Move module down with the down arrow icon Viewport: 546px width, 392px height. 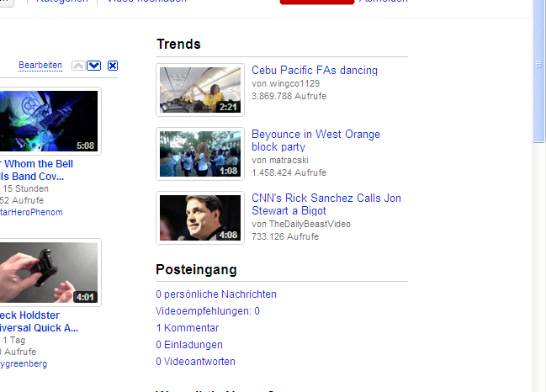[x=93, y=66]
